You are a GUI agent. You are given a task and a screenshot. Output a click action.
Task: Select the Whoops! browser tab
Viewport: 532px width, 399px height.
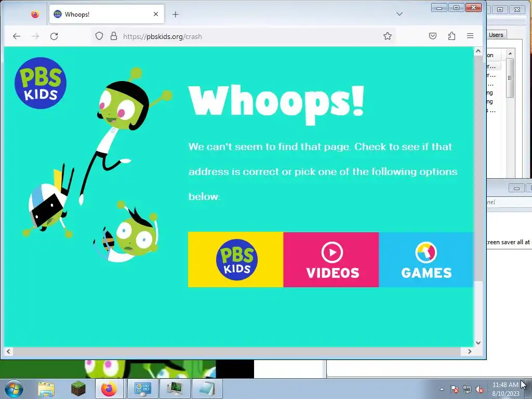pyautogui.click(x=107, y=14)
